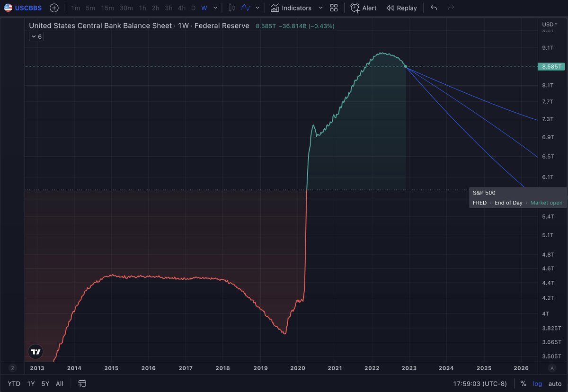Toggle auto-scaling of the price axis

click(554, 383)
